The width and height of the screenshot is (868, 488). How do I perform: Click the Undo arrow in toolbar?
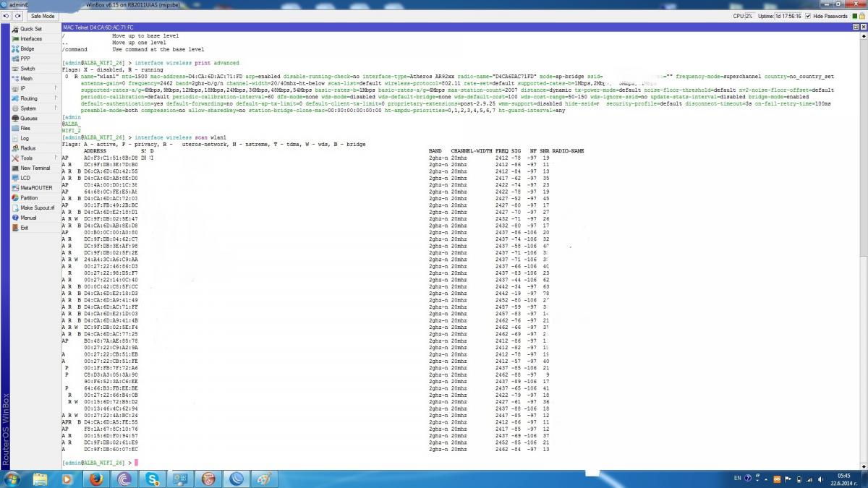[7, 16]
